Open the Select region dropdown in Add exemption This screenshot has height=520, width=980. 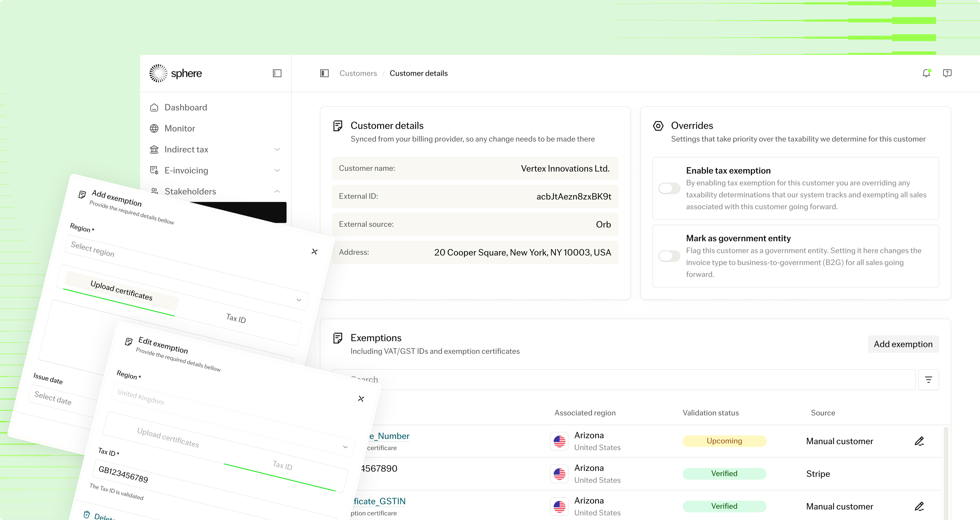click(x=186, y=273)
